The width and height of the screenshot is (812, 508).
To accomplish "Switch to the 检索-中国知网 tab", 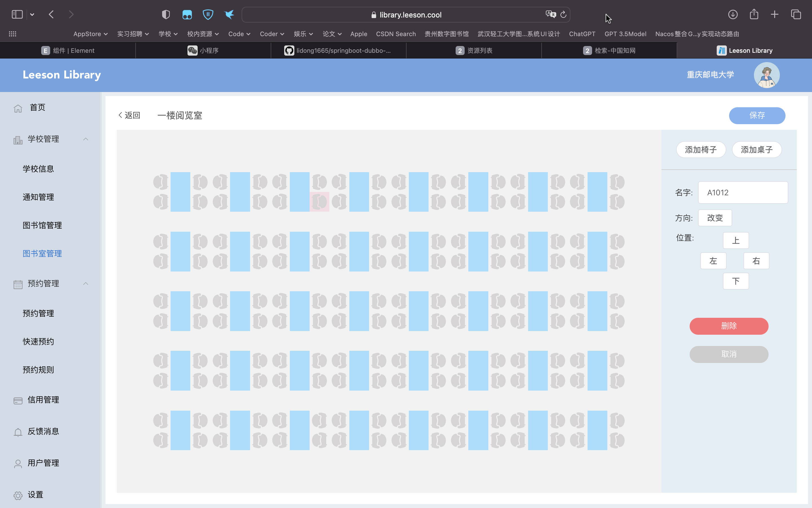I will coord(609,51).
